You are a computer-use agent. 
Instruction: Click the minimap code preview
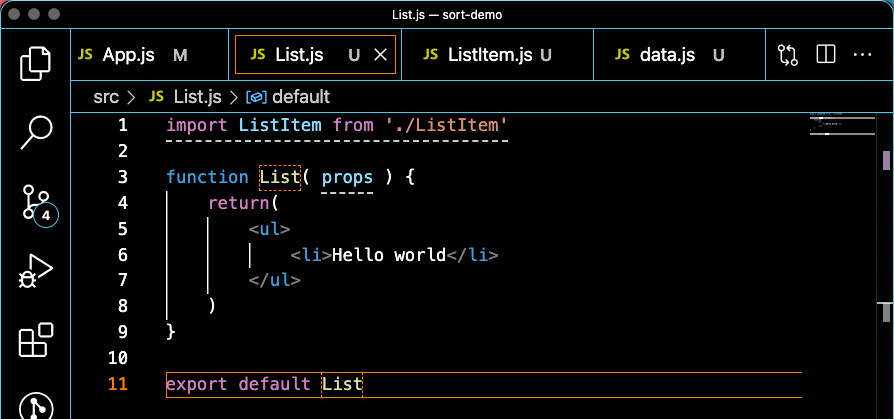[x=842, y=124]
